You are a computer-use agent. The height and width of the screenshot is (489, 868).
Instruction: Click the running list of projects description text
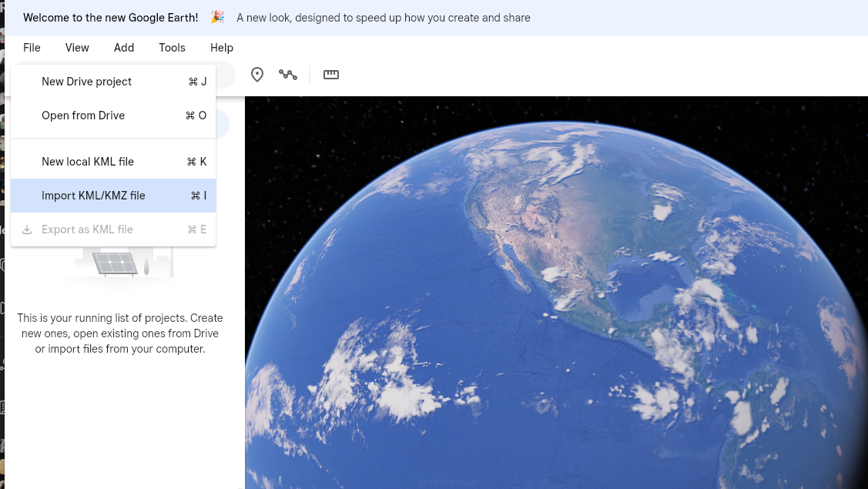click(x=119, y=333)
